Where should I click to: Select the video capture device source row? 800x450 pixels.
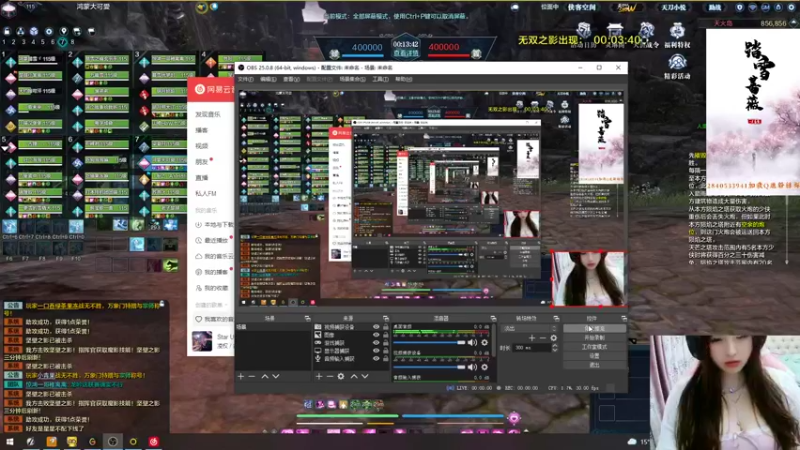click(x=351, y=327)
